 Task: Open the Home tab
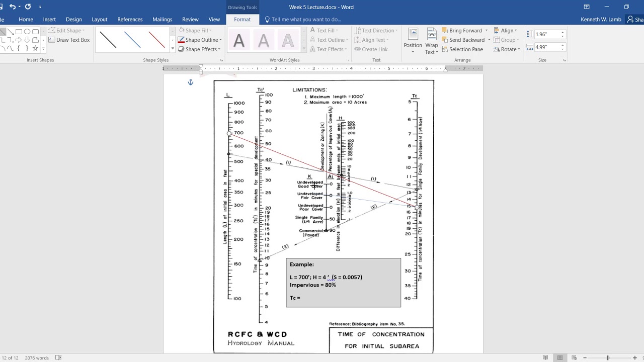click(x=26, y=19)
